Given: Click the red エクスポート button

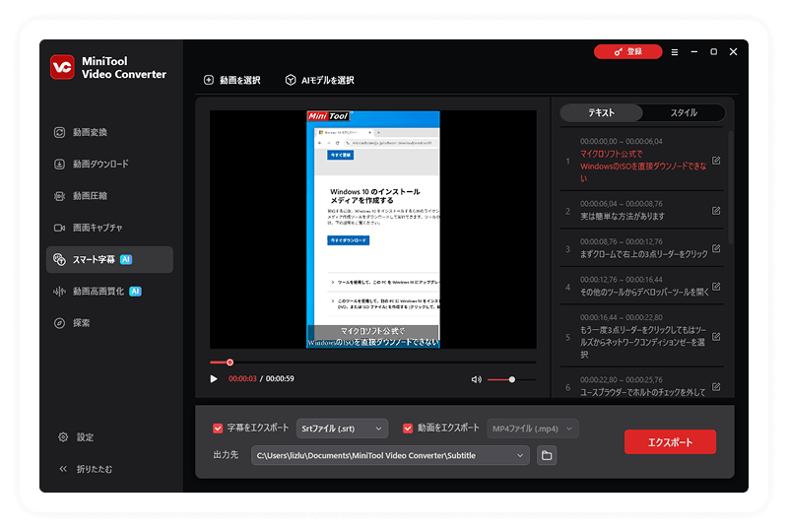Looking at the screenshot, I should pyautogui.click(x=670, y=442).
